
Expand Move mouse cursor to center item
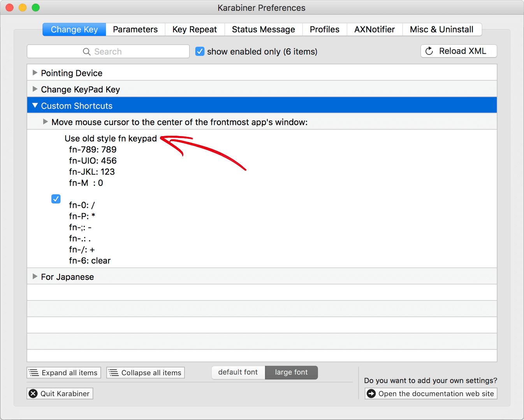(x=46, y=122)
